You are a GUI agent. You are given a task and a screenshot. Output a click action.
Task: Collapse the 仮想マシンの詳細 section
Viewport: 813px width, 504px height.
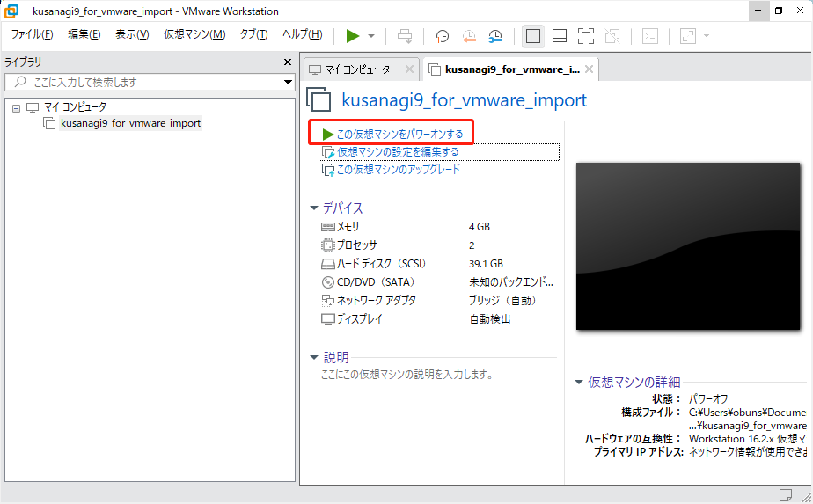pos(579,382)
